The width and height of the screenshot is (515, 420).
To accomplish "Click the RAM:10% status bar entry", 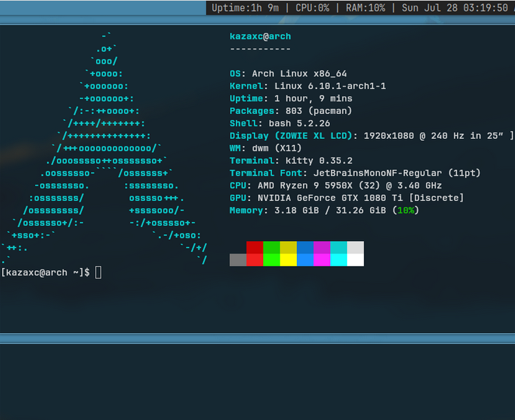I will point(365,8).
